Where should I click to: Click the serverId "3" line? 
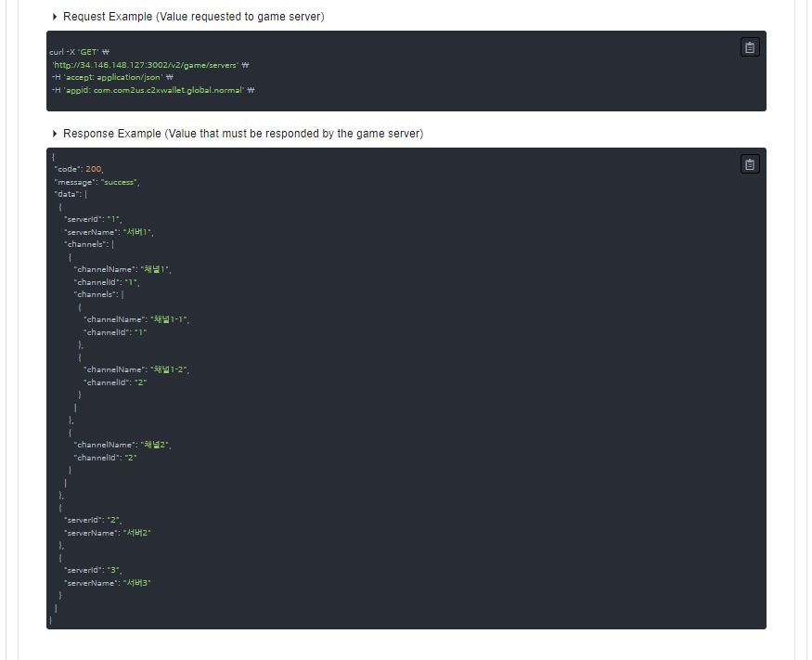point(93,570)
